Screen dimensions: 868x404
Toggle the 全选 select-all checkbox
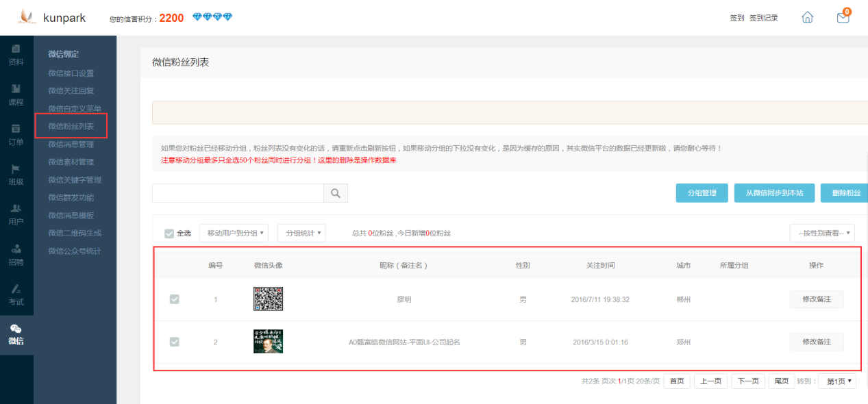click(169, 233)
